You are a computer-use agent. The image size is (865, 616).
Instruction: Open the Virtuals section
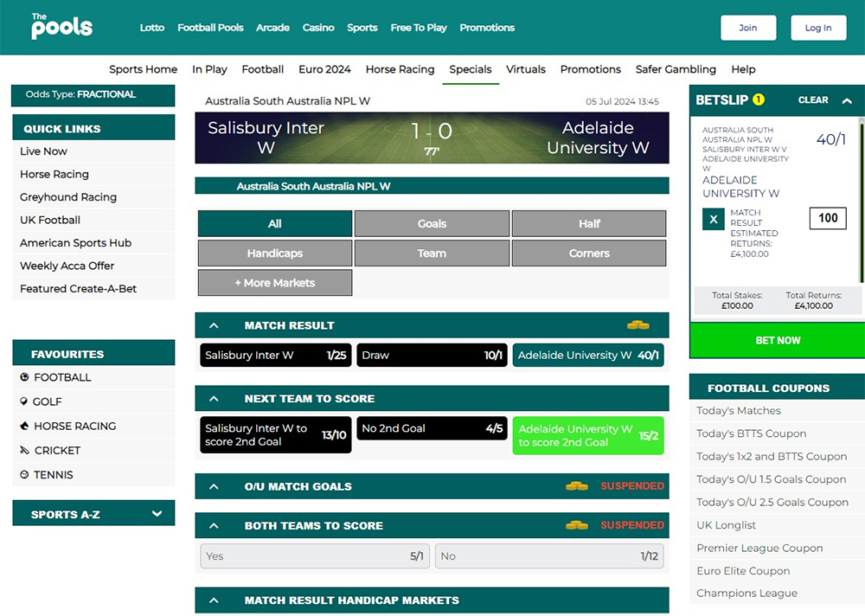pos(526,69)
